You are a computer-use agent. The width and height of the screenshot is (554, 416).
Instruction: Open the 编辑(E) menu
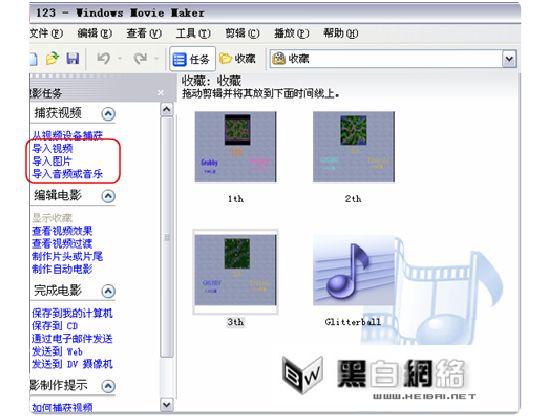[95, 34]
